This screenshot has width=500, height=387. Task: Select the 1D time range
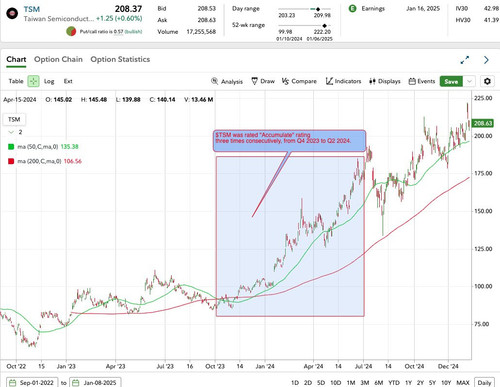tap(295, 383)
